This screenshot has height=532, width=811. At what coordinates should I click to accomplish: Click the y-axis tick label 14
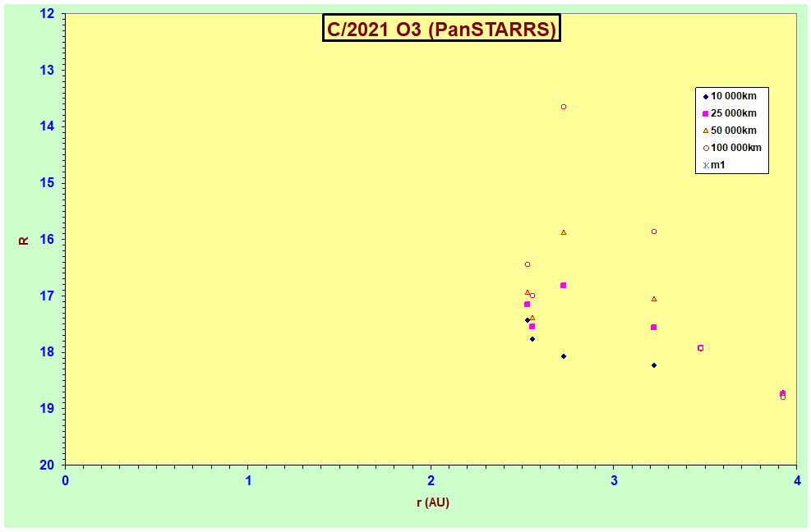tap(47, 126)
